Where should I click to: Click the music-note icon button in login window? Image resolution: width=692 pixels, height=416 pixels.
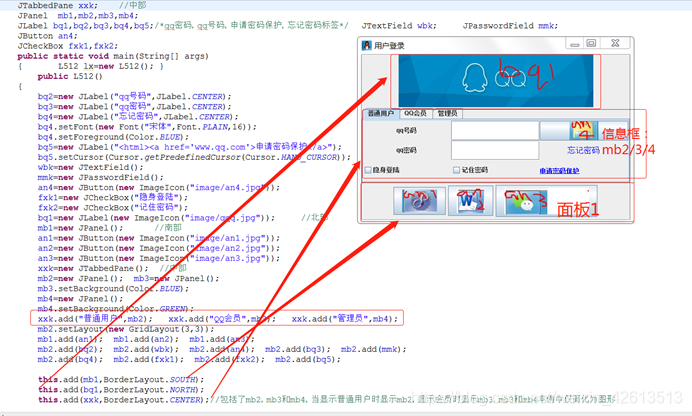point(419,201)
